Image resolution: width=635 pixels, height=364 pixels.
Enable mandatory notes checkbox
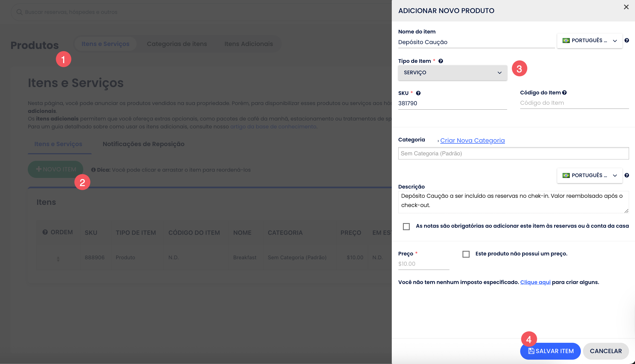406,227
